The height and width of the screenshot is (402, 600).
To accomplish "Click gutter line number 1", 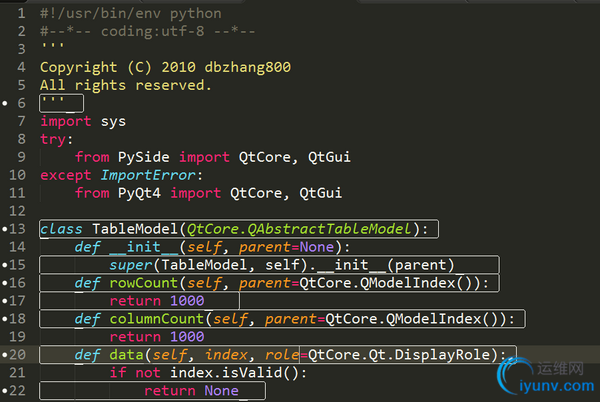I will coord(21,14).
